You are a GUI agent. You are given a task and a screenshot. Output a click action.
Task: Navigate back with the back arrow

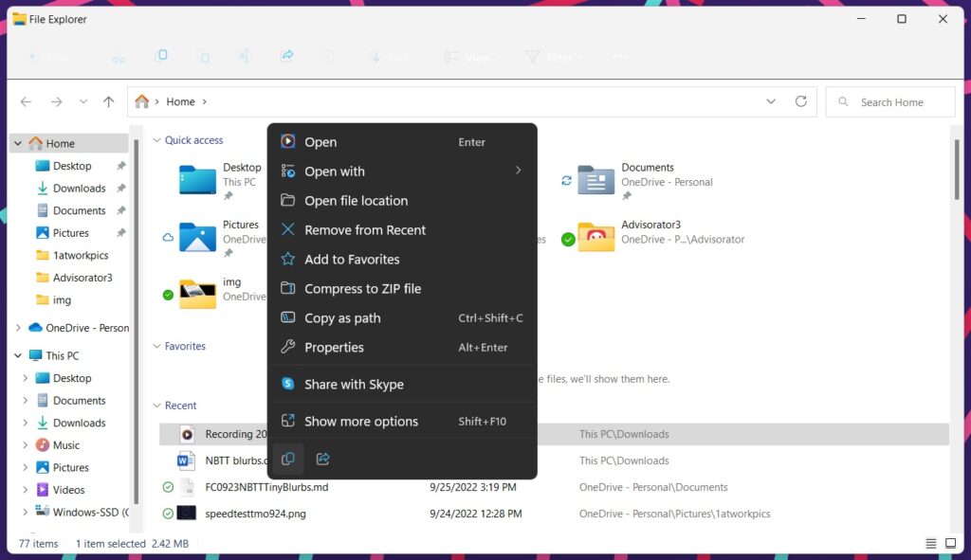pyautogui.click(x=26, y=102)
